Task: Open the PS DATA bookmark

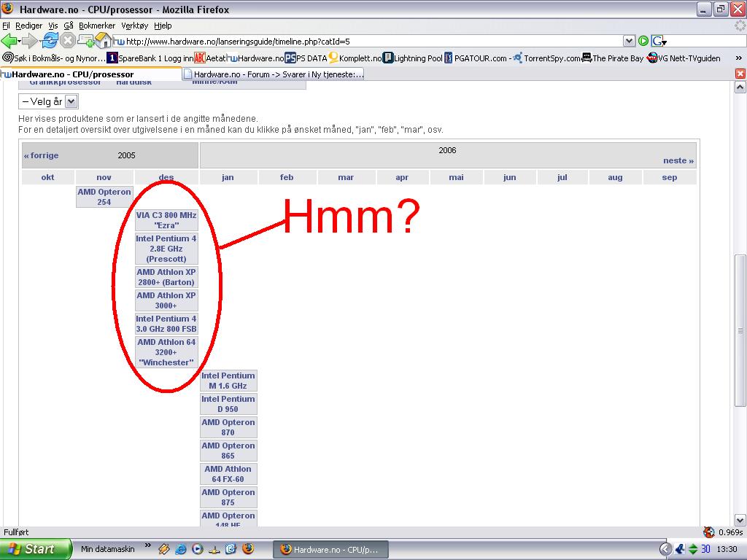Action: [306, 58]
